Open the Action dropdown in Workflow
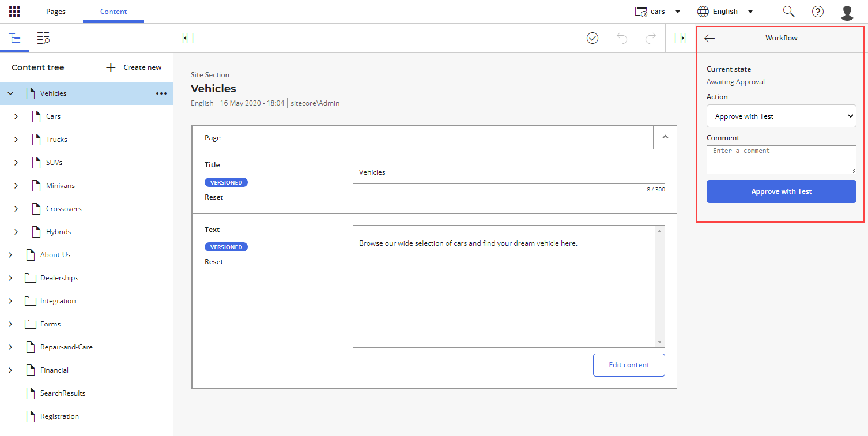 [782, 116]
